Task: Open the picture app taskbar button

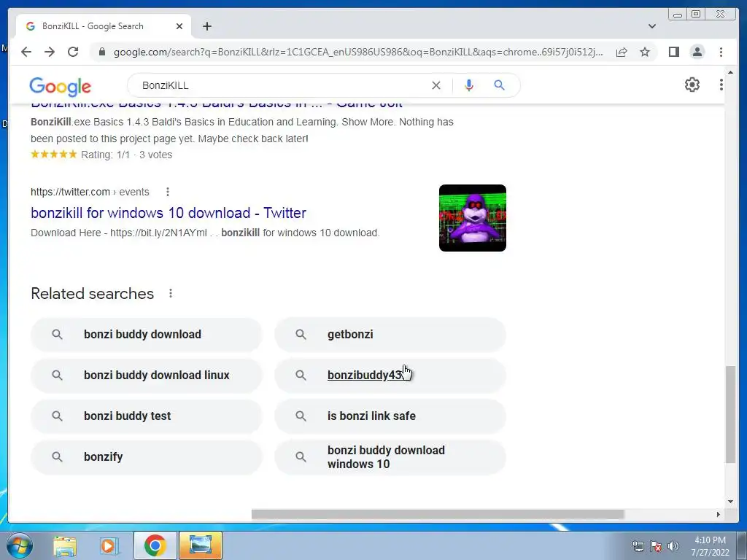Action: pyautogui.click(x=201, y=545)
